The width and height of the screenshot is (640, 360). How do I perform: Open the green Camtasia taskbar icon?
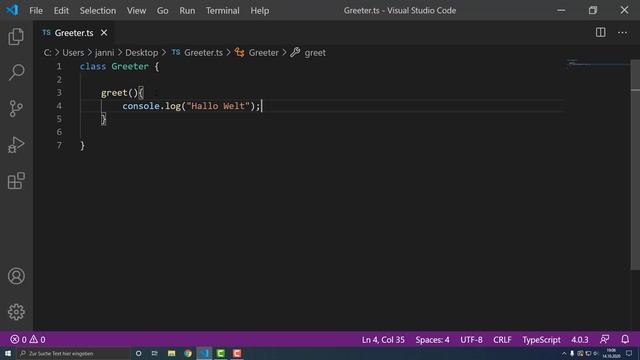pyautogui.click(x=220, y=353)
